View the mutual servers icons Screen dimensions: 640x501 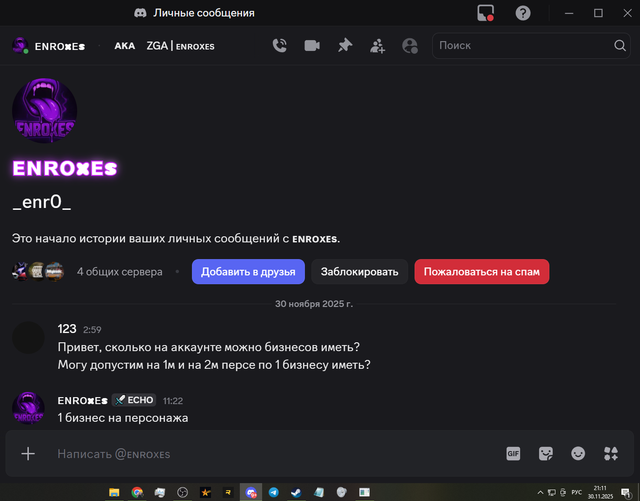[38, 271]
